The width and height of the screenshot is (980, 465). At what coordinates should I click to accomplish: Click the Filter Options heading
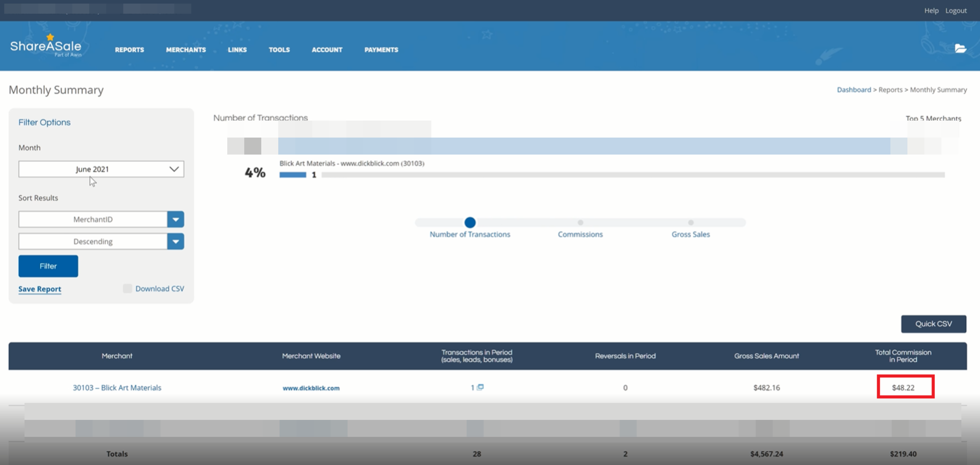tap(44, 123)
